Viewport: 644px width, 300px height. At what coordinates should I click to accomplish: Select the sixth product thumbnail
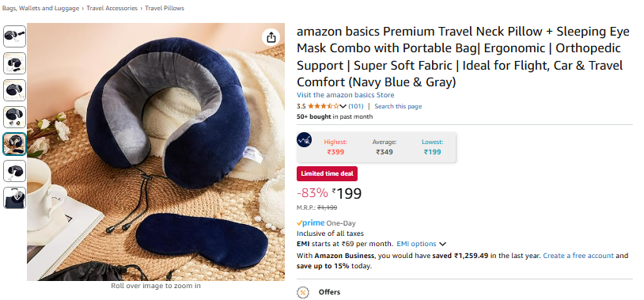[x=15, y=171]
